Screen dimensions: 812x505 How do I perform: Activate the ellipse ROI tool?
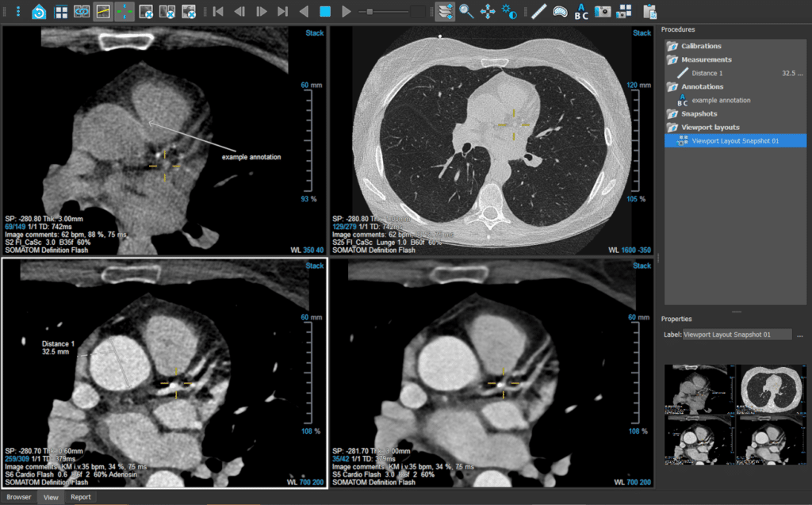pyautogui.click(x=560, y=11)
